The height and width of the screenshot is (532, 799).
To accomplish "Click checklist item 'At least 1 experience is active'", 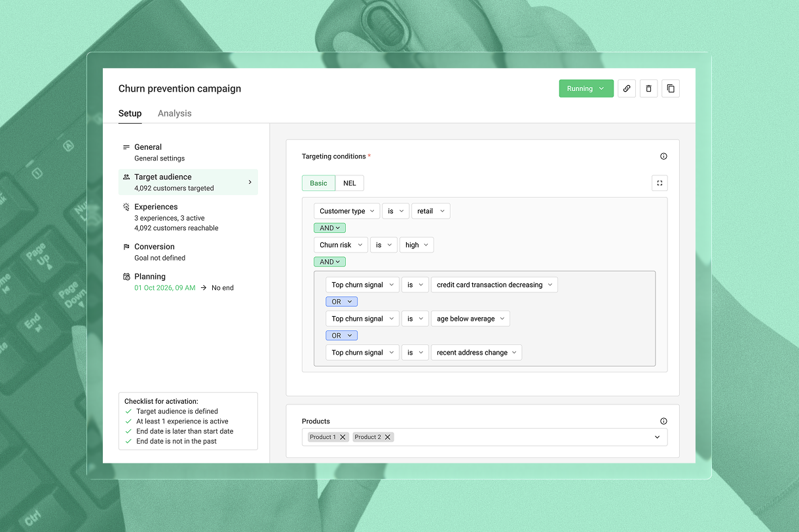I will (x=182, y=421).
